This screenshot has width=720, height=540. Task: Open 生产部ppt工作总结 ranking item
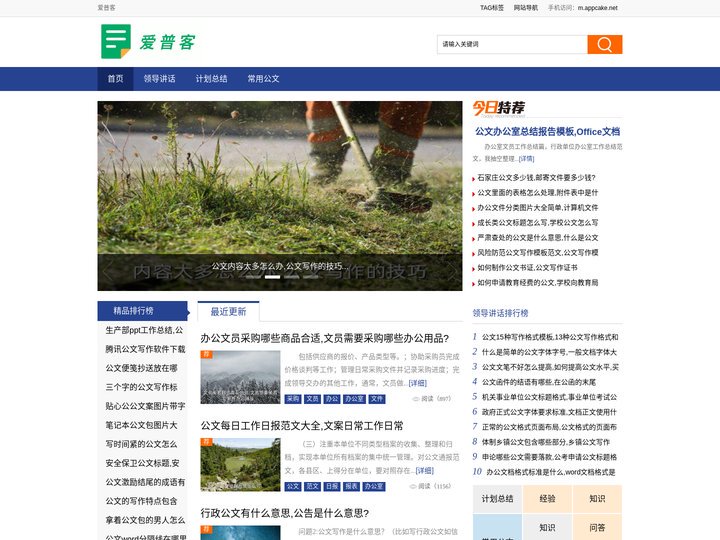144,330
